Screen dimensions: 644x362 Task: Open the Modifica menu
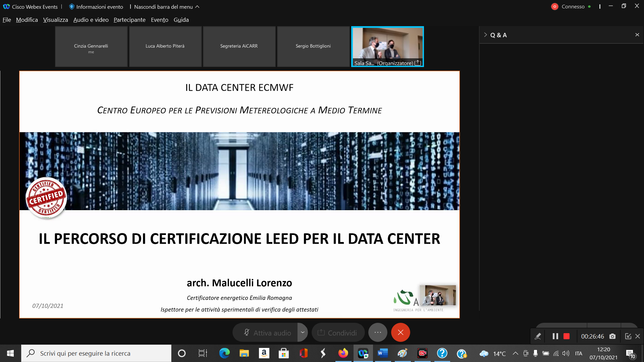27,20
